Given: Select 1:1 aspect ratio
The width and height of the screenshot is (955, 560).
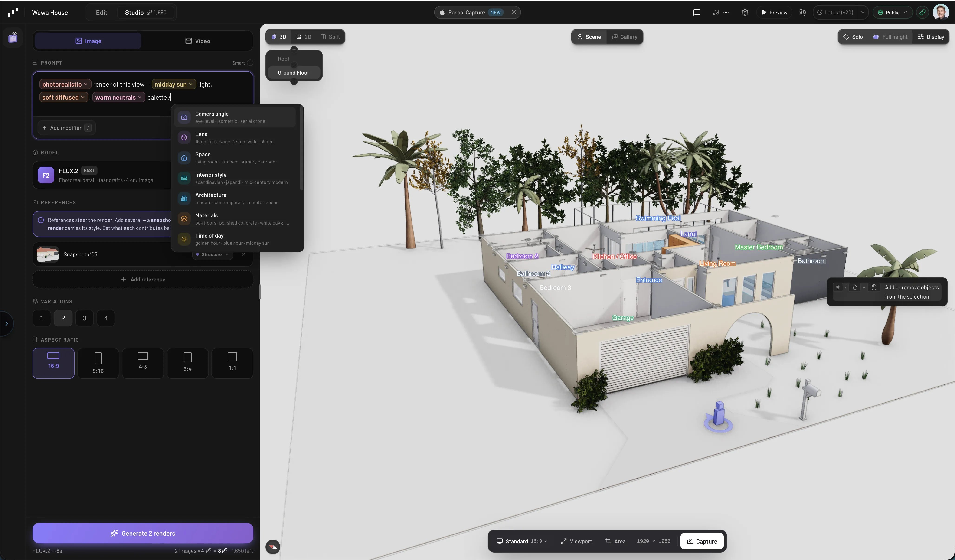Looking at the screenshot, I should 232,363.
